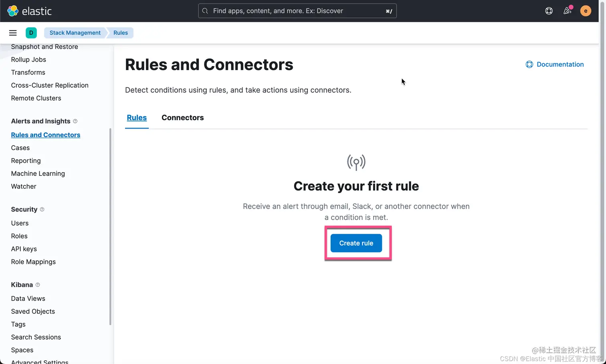606x364 pixels.
Task: Open Snapshot and Restore
Action: [x=44, y=47]
